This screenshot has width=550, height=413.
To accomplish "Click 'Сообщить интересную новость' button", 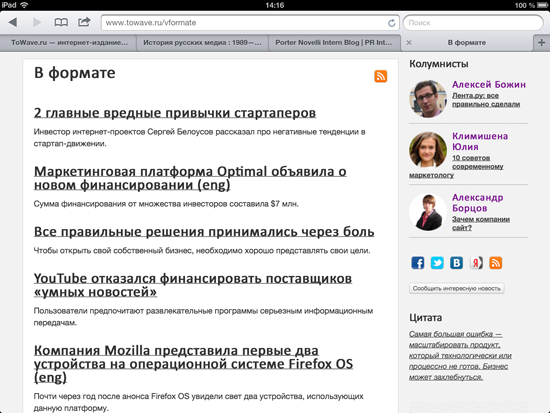I will (x=457, y=288).
